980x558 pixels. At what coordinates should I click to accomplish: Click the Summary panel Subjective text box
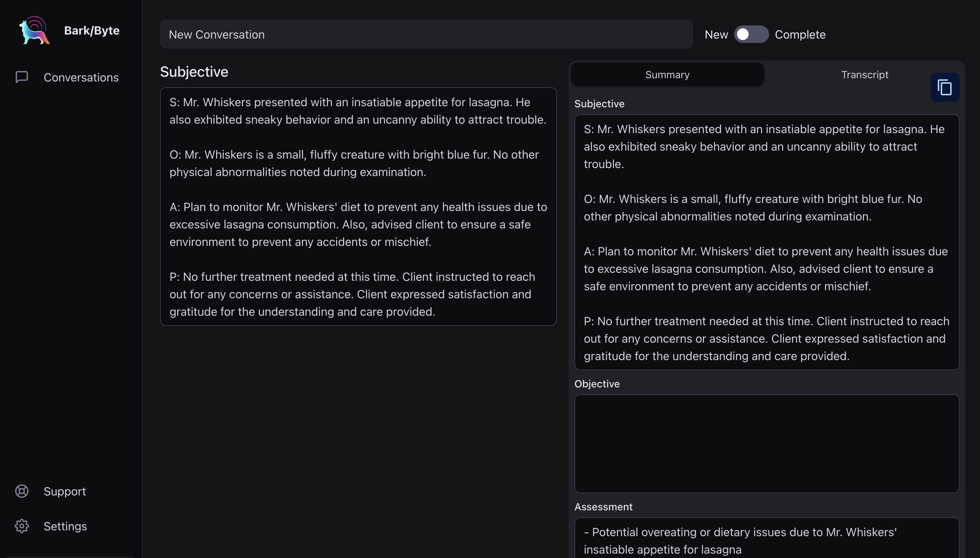[x=766, y=242]
